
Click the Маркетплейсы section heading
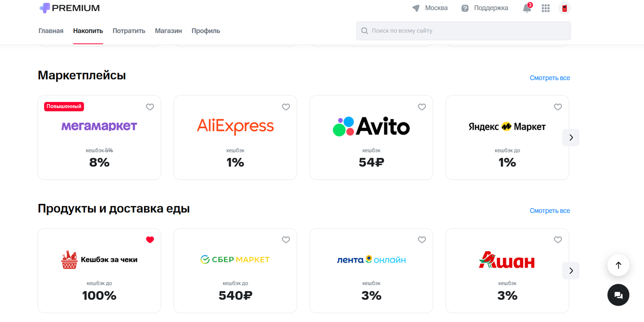(x=82, y=75)
